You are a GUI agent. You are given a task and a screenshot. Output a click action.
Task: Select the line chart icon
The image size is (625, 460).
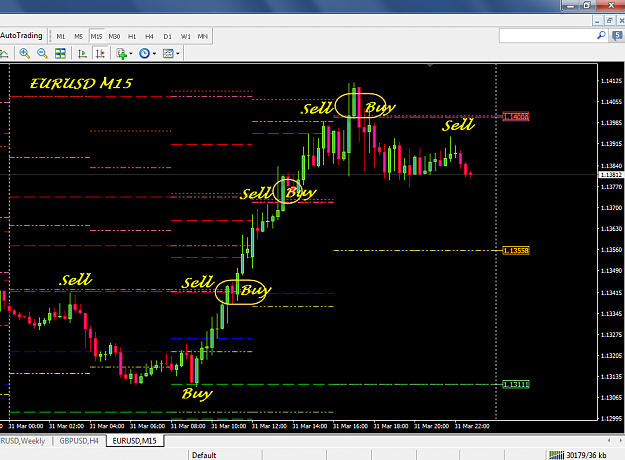coord(4,53)
